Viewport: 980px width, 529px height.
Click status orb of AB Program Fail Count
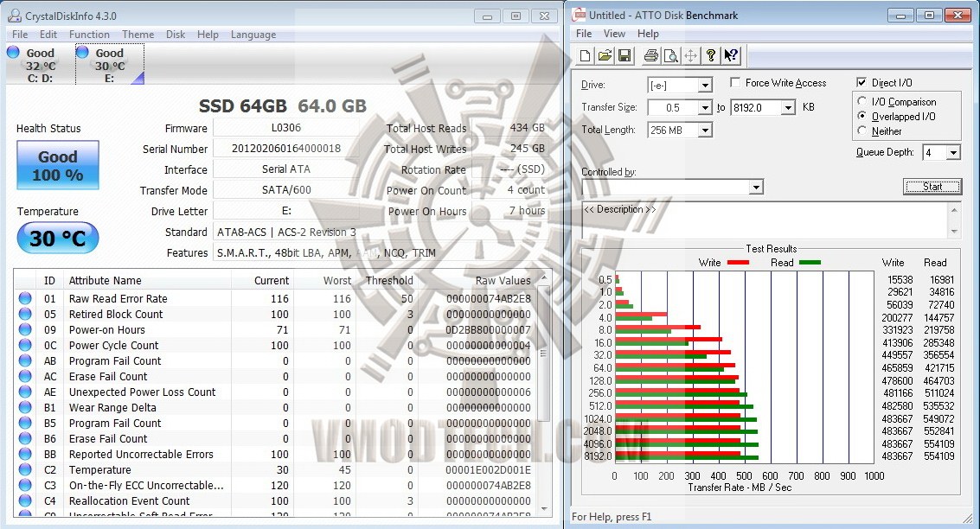pyautogui.click(x=25, y=361)
